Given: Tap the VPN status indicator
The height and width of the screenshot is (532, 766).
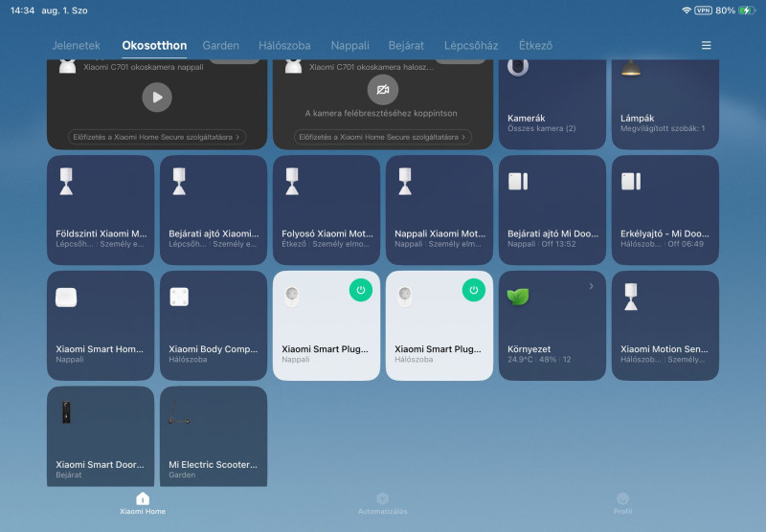Looking at the screenshot, I should pos(703,11).
